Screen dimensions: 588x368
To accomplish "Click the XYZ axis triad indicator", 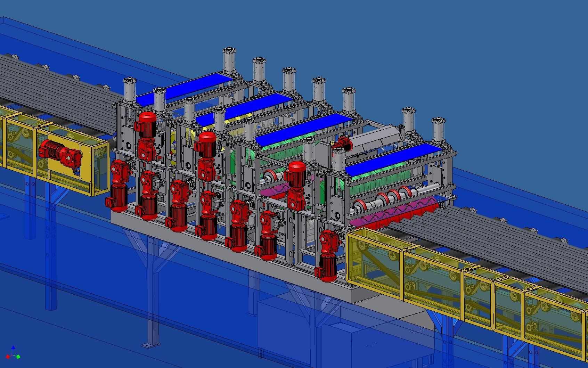I will (x=14, y=353).
